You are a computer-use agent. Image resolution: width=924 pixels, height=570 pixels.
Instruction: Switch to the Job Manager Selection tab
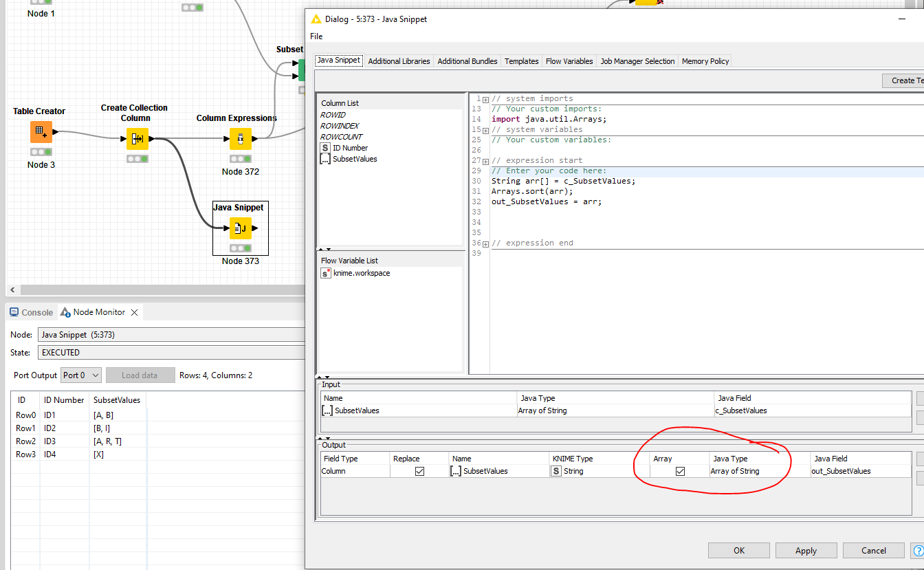click(x=637, y=61)
